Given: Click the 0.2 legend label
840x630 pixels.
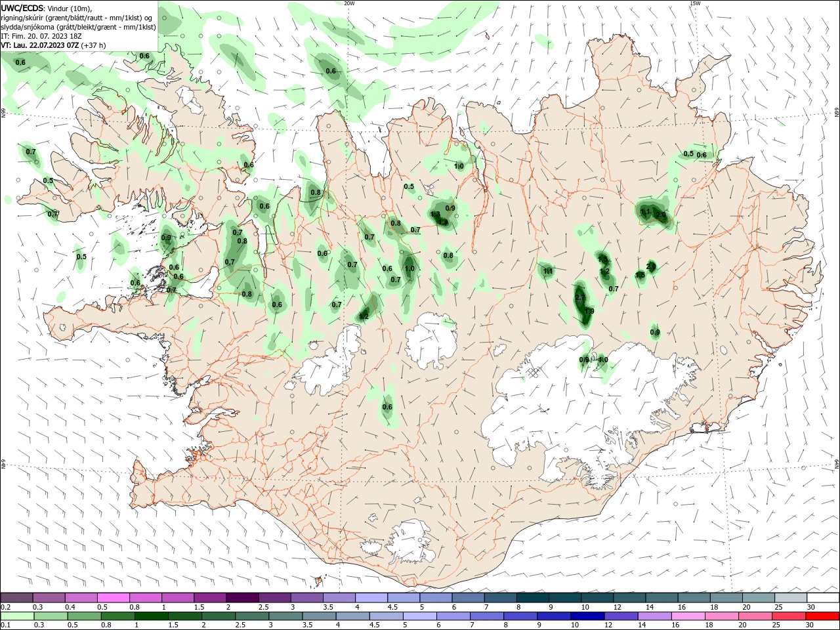Looking at the screenshot, I should 6,607.
